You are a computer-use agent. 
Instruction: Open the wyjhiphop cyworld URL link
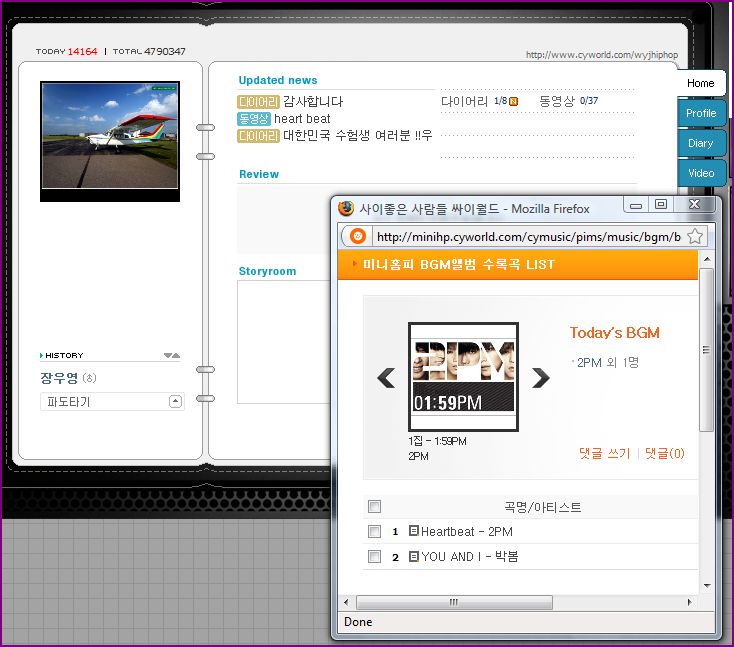(x=602, y=55)
